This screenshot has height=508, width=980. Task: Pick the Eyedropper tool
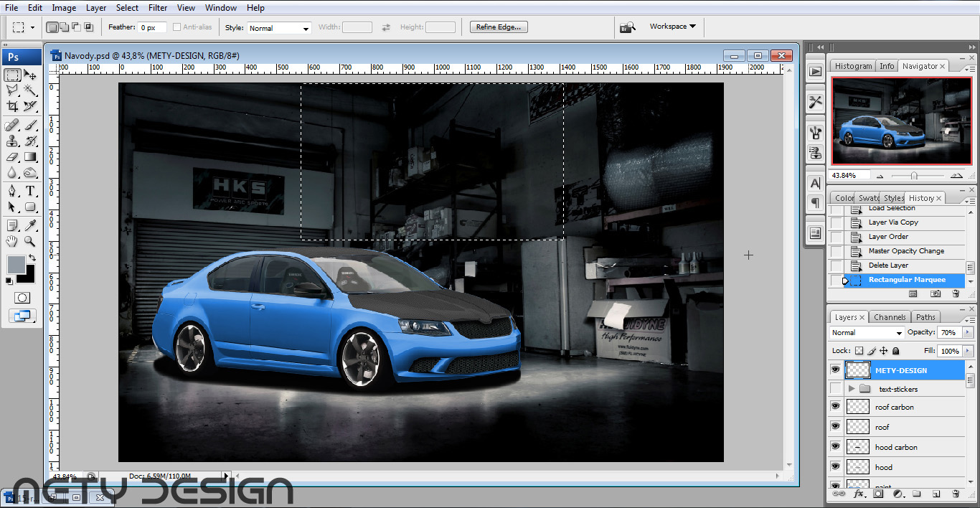coord(30,226)
